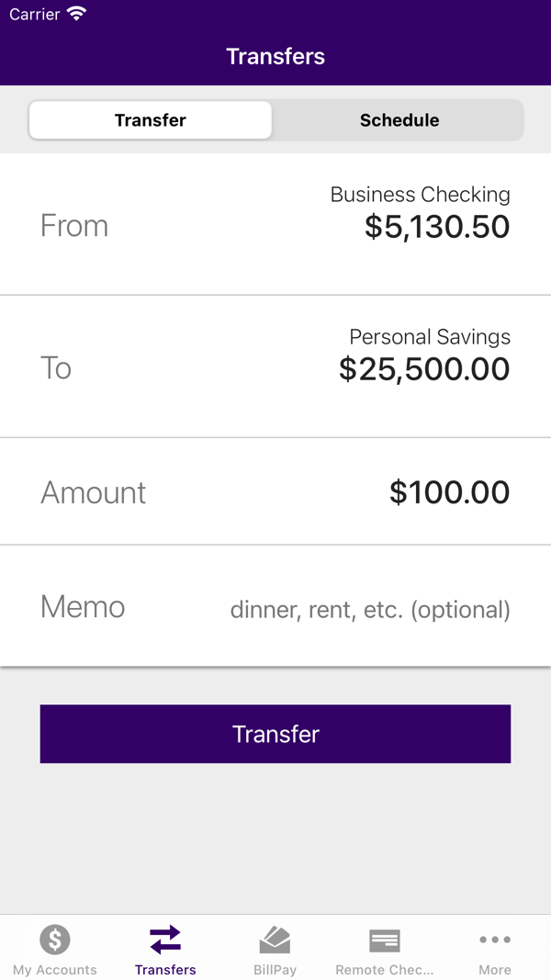Tap the Transfers header title
Image resolution: width=551 pixels, height=980 pixels.
point(275,56)
